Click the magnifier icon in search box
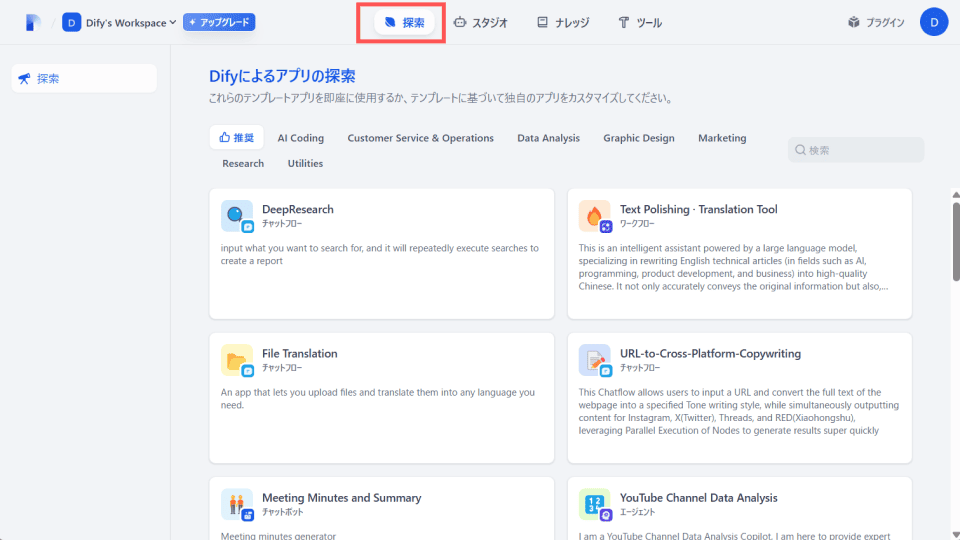The height and width of the screenshot is (540, 960). pos(800,150)
